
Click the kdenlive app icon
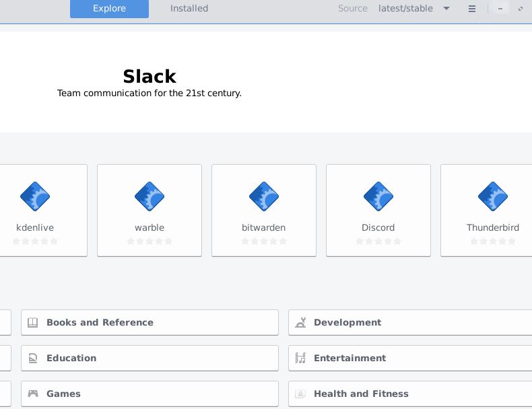pyautogui.click(x=35, y=197)
